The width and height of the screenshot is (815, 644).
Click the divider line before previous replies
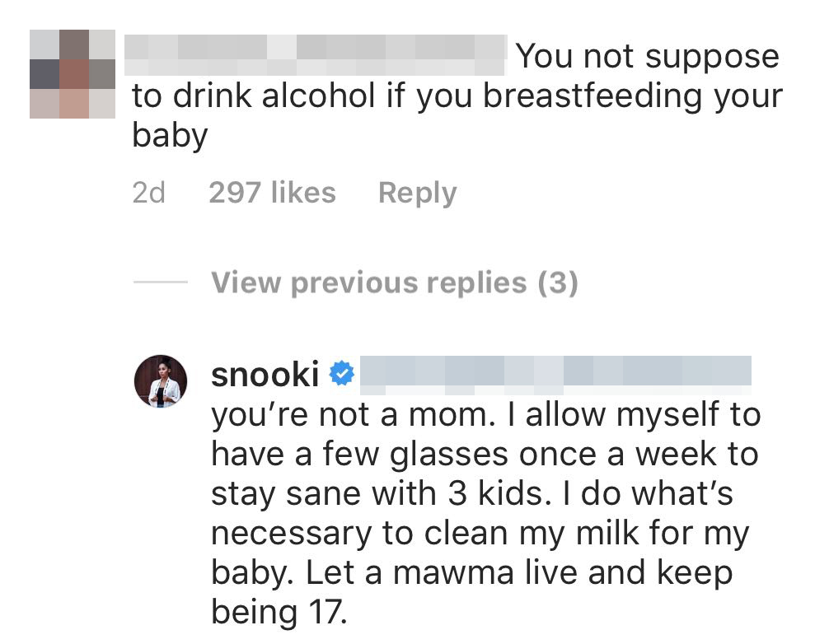point(161,282)
